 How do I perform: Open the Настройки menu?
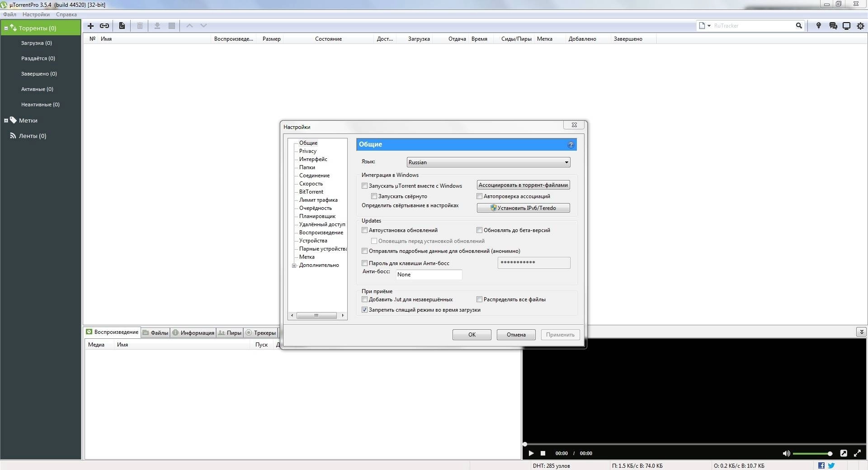click(x=36, y=14)
